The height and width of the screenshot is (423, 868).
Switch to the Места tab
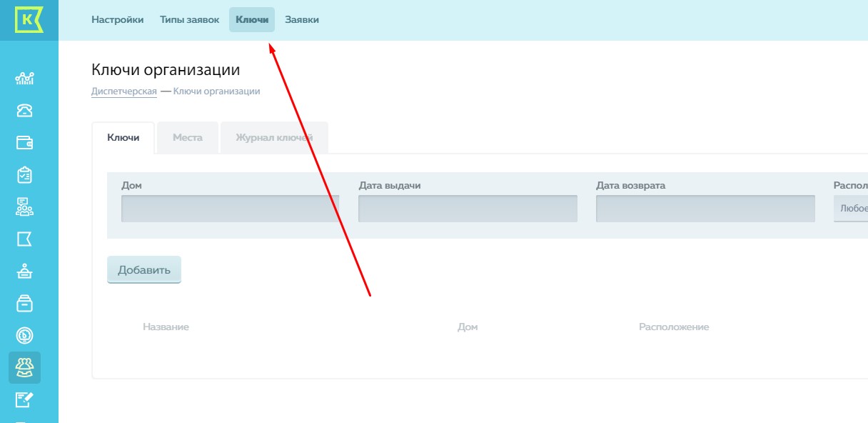tap(188, 137)
